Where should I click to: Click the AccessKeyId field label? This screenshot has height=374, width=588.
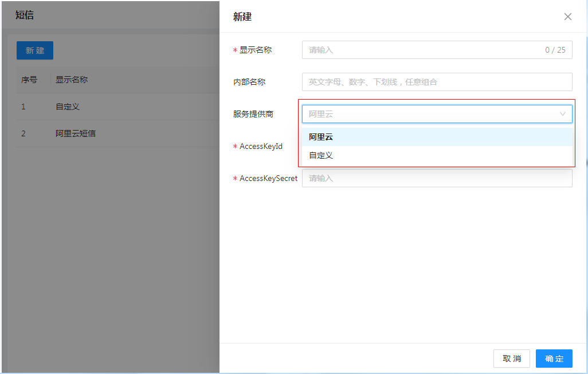click(261, 146)
